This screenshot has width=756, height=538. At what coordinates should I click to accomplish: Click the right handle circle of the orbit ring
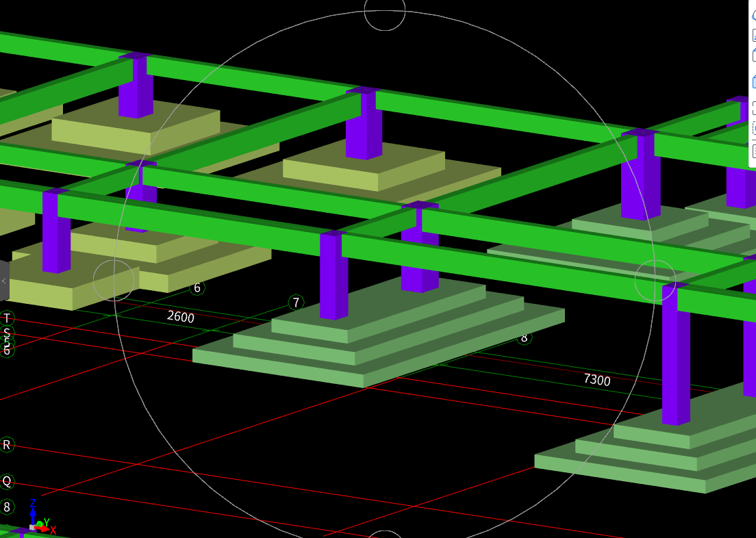point(655,281)
